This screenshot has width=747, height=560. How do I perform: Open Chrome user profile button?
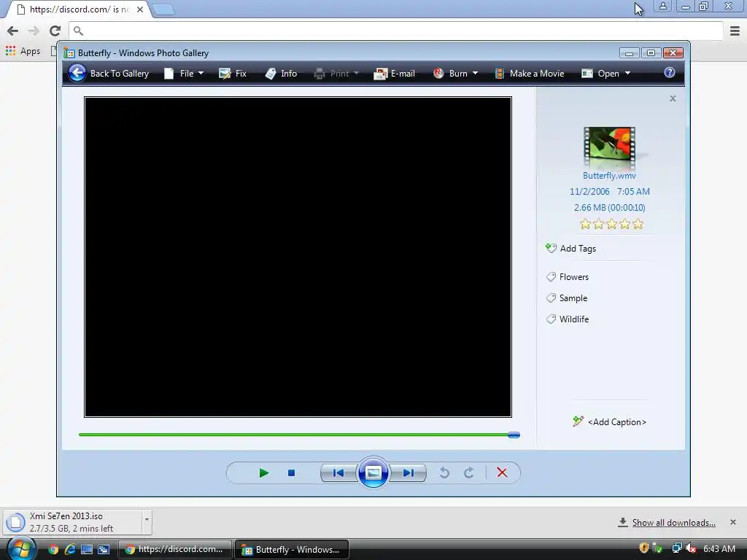(x=662, y=6)
